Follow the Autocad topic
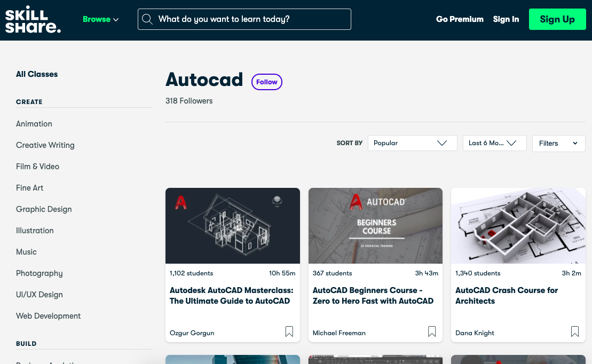 (x=266, y=82)
